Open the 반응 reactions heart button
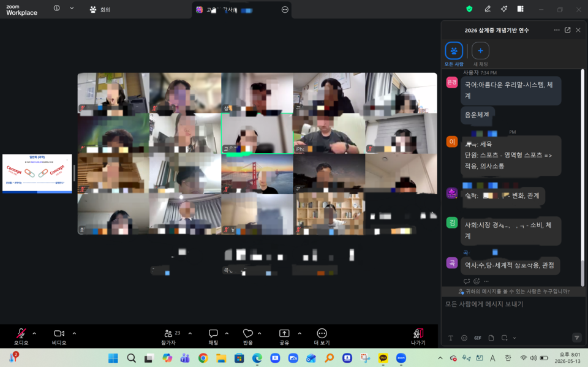 pyautogui.click(x=248, y=336)
